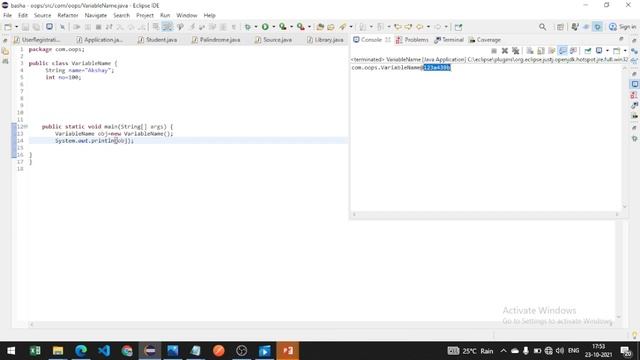Show hidden system tray icons chevron

click(503, 351)
